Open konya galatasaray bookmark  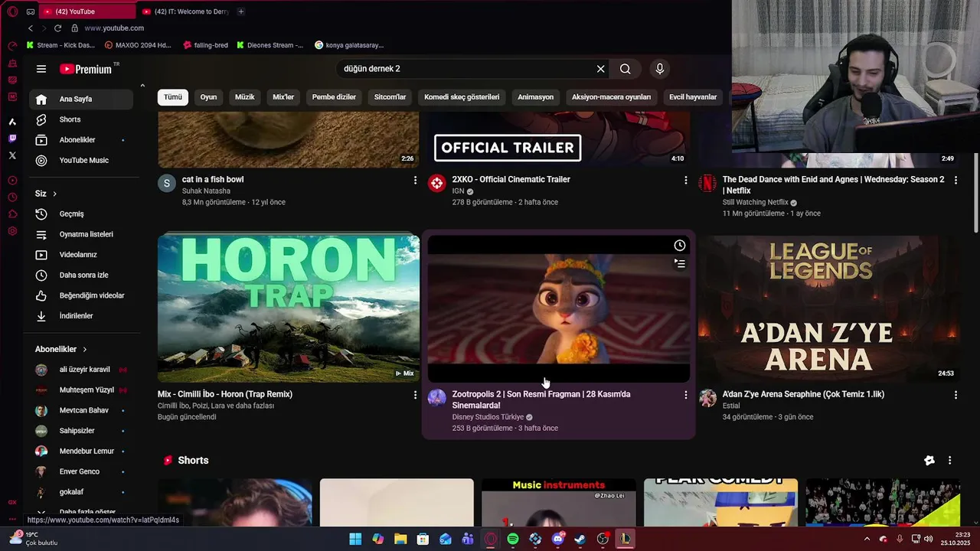pos(349,45)
